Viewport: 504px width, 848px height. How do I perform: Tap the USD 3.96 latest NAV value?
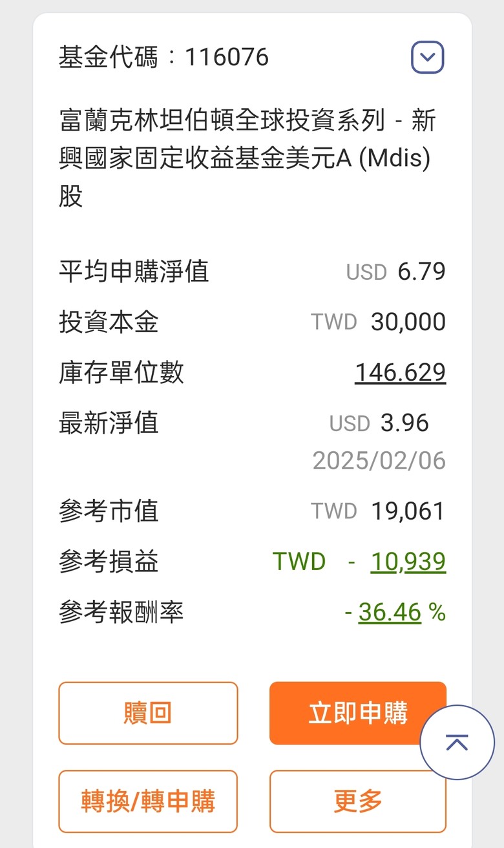tap(379, 423)
